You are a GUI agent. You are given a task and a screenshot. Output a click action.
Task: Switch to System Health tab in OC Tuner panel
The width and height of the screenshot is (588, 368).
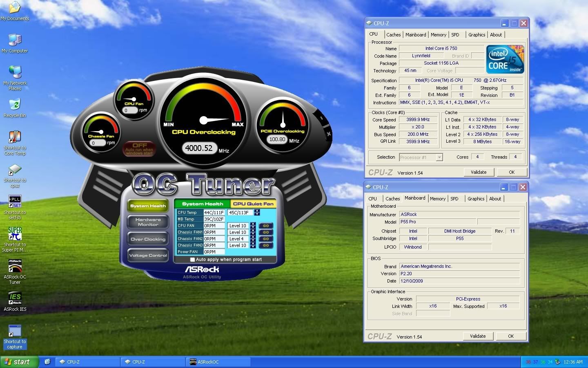point(203,204)
